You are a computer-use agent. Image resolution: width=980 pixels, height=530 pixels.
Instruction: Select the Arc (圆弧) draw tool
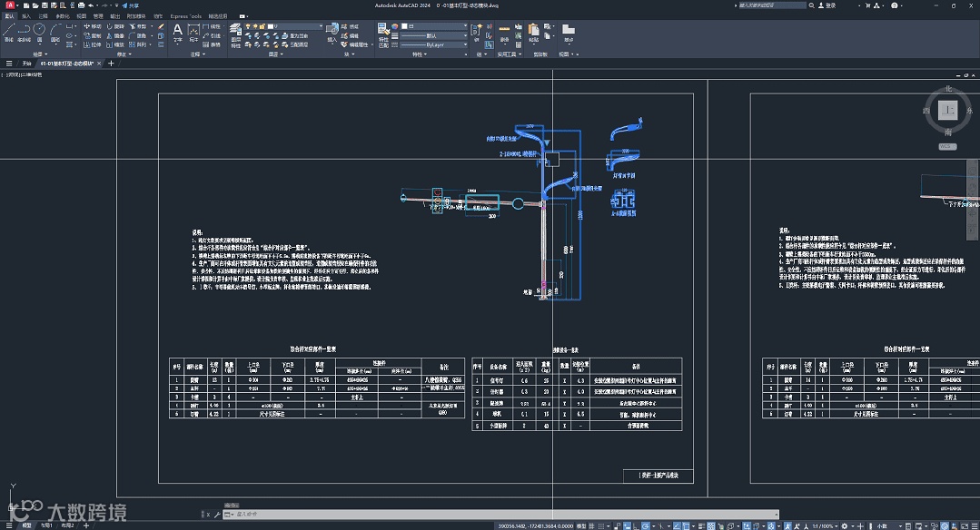[x=55, y=32]
